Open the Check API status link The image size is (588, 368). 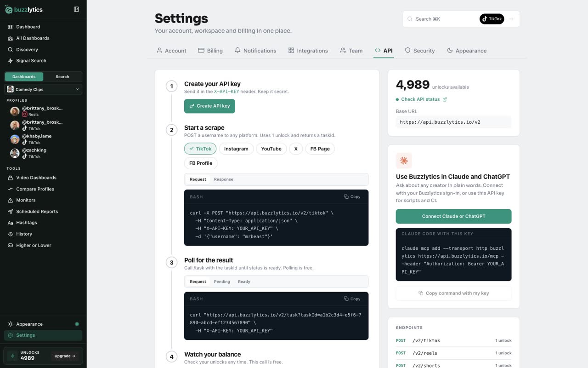click(x=421, y=99)
